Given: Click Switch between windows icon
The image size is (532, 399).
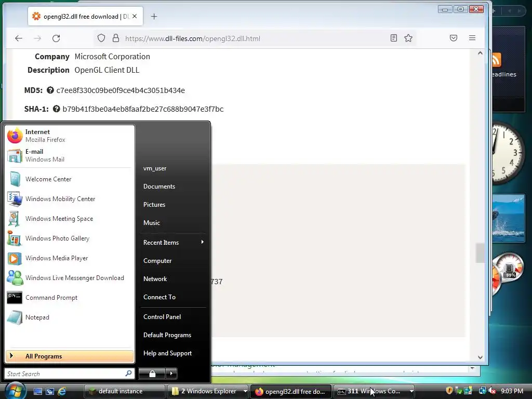Looking at the screenshot, I should [50, 391].
